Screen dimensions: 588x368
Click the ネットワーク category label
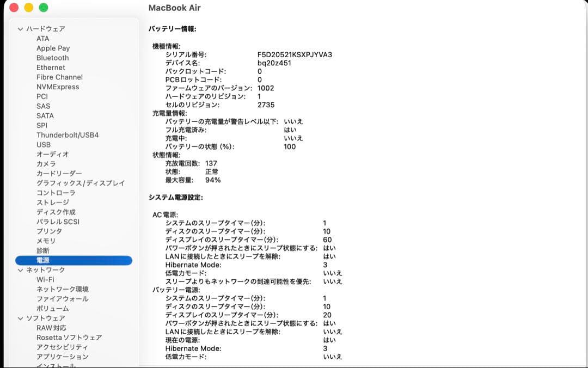pyautogui.click(x=45, y=270)
